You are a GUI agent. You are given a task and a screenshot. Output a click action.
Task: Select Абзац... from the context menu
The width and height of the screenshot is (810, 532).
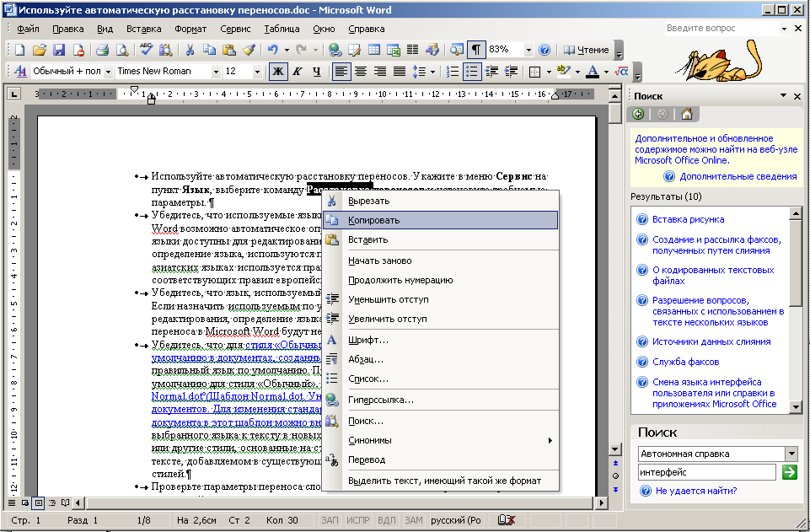[440, 359]
